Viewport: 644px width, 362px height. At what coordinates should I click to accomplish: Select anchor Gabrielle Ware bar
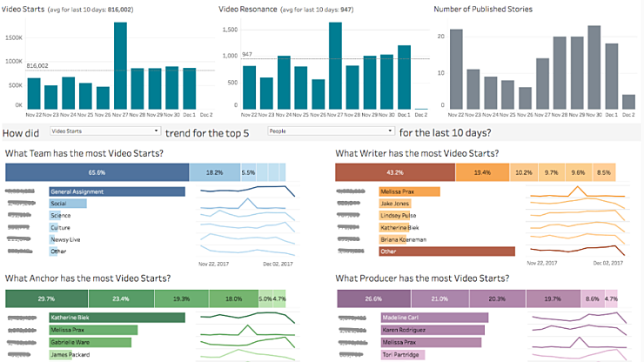(x=86, y=342)
